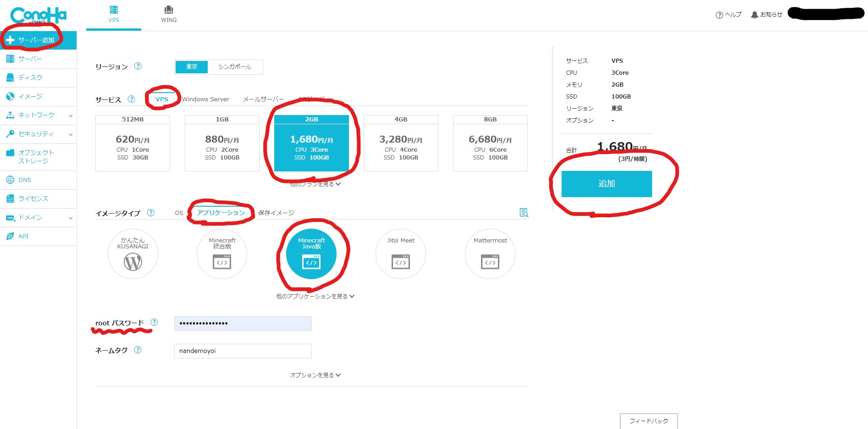Select the 東京 region
Image resolution: width=868 pixels, height=429 pixels.
pos(192,67)
